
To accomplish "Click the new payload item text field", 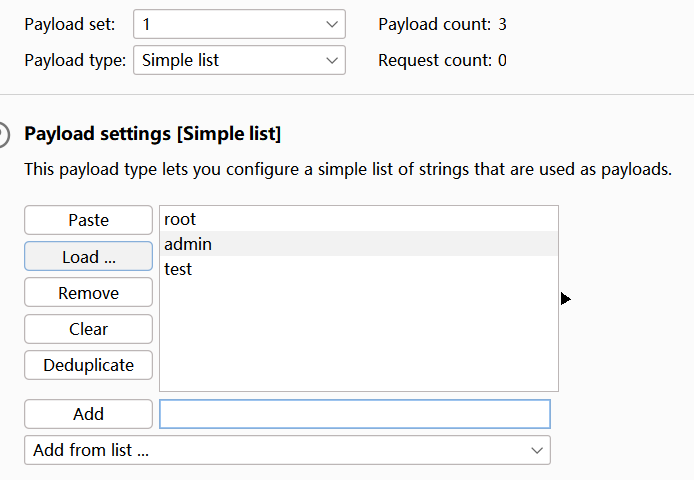I will click(x=355, y=414).
